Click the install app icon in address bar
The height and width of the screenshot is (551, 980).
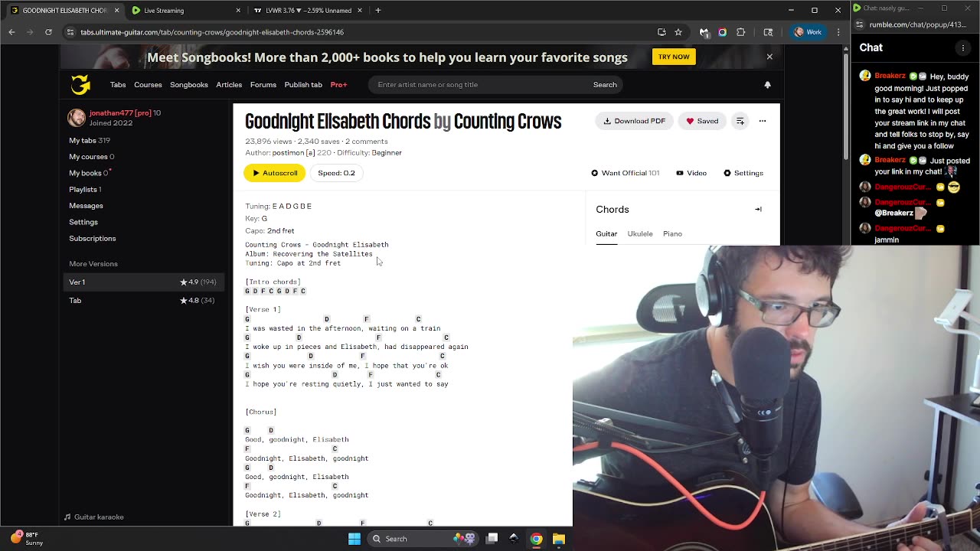[x=661, y=32]
